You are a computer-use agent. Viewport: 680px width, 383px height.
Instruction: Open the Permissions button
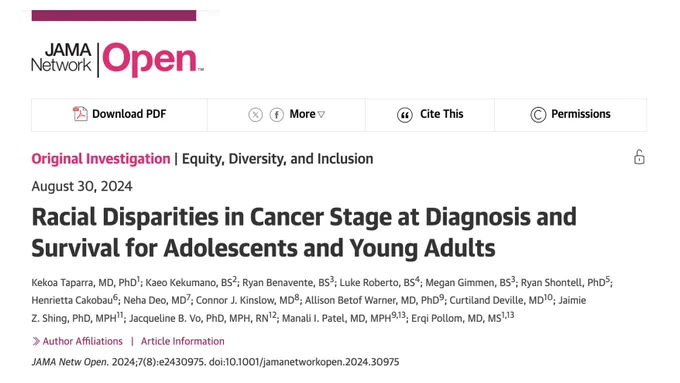pyautogui.click(x=570, y=115)
